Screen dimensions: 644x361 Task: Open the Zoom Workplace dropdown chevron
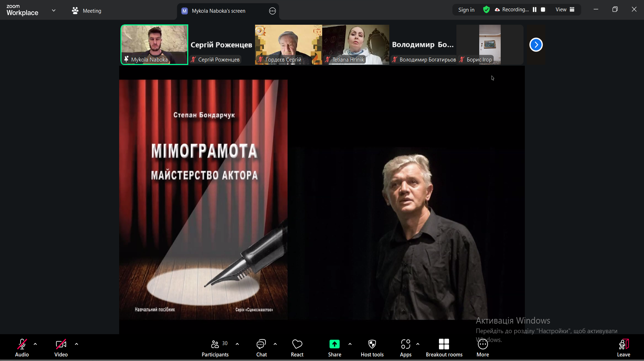tap(54, 10)
